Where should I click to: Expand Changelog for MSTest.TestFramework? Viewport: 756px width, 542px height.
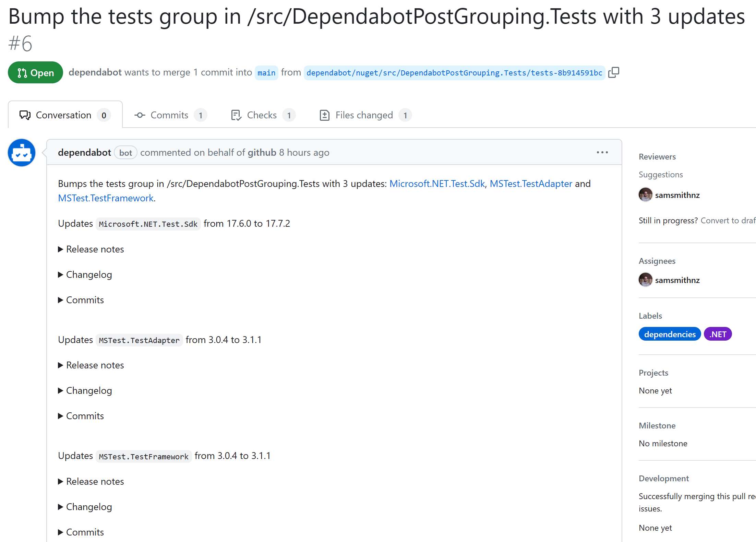tap(85, 507)
